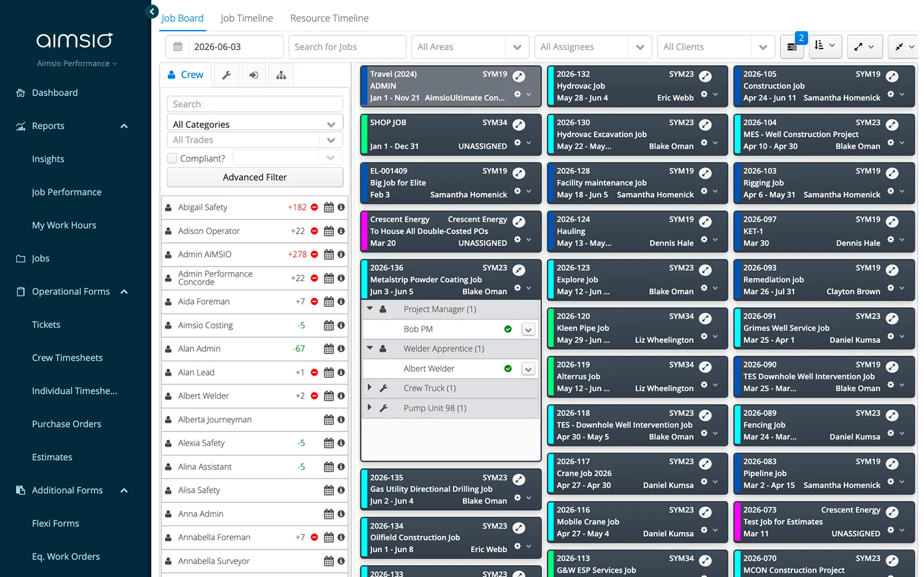Click the collapse all jobs button
924x577 pixels.
tap(903, 47)
